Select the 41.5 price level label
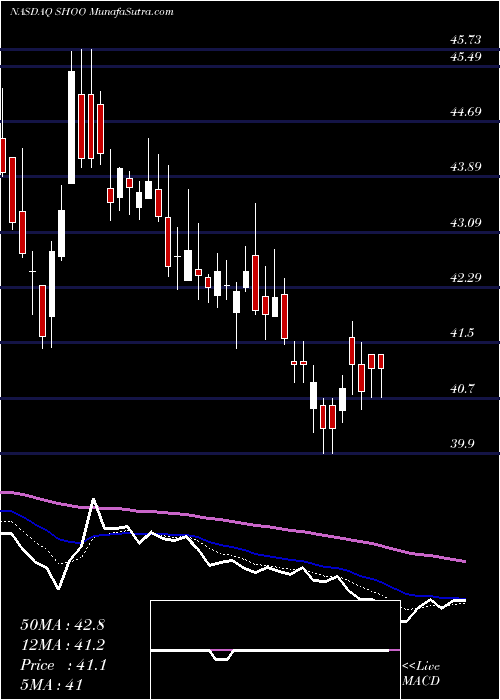This screenshot has width=500, height=700. (462, 333)
